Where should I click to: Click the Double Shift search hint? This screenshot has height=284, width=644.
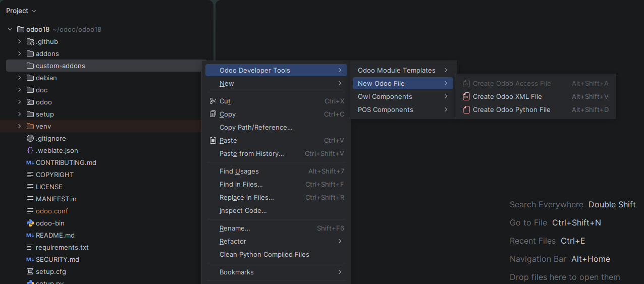coord(612,204)
